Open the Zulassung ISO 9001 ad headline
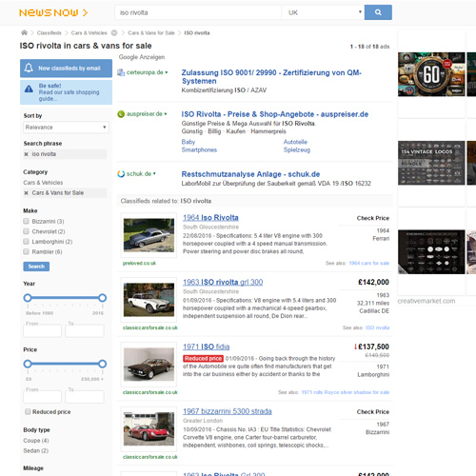 tap(271, 77)
